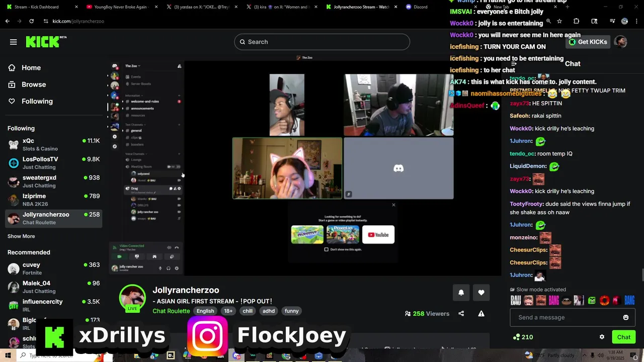Image resolution: width=644 pixels, height=362 pixels.
Task: Expand Show More under Following
Action: (x=21, y=236)
